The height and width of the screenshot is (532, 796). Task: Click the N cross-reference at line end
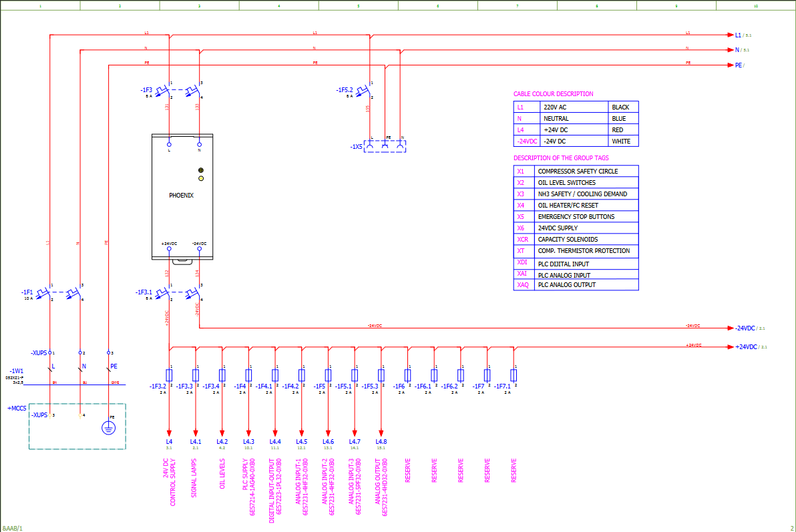pos(745,50)
